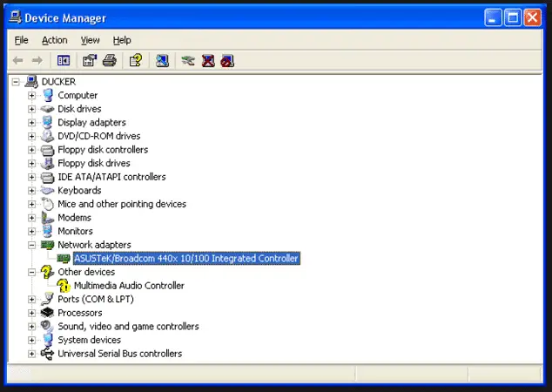Viewport: 552px width, 392px height.
Task: Open the File menu
Action: (21, 40)
